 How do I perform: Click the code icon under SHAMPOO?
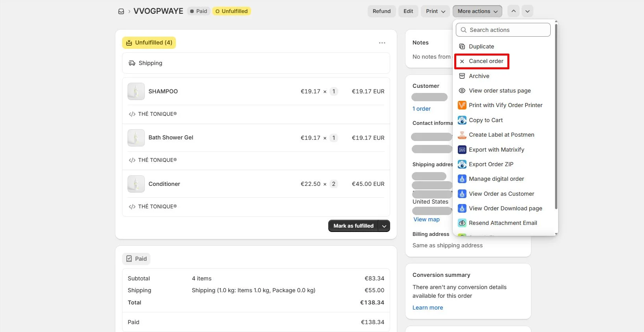[132, 114]
